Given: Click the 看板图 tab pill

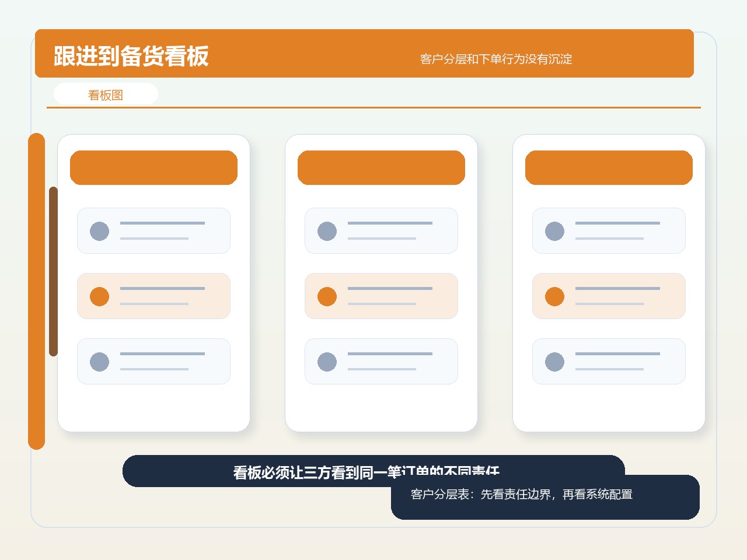Looking at the screenshot, I should point(106,94).
